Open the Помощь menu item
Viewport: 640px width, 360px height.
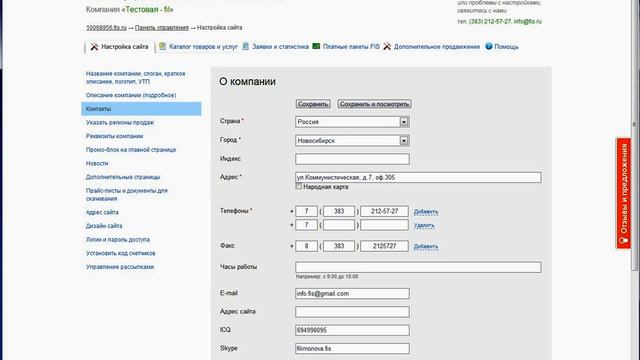point(506,47)
